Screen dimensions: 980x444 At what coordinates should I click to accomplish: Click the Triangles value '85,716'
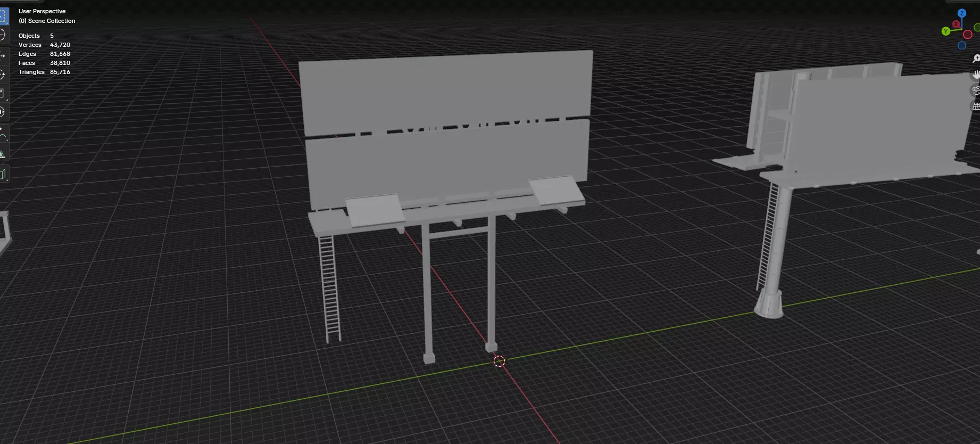(60, 72)
